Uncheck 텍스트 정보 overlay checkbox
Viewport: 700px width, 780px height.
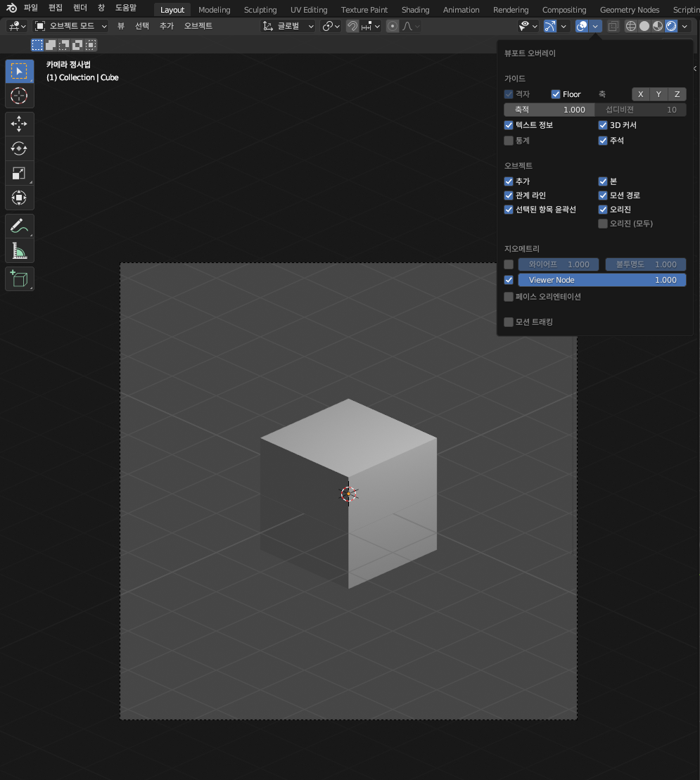(x=509, y=125)
